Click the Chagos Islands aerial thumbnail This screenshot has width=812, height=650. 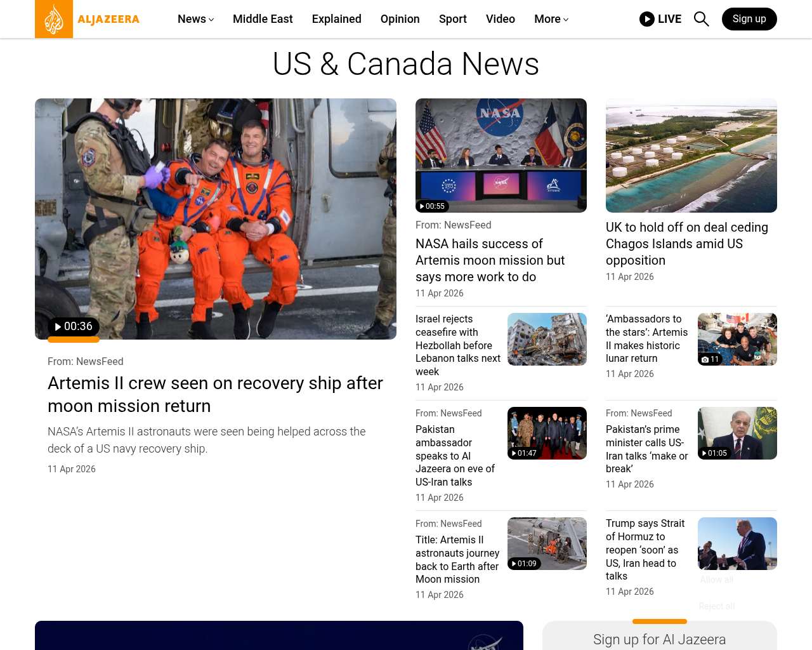pos(691,156)
